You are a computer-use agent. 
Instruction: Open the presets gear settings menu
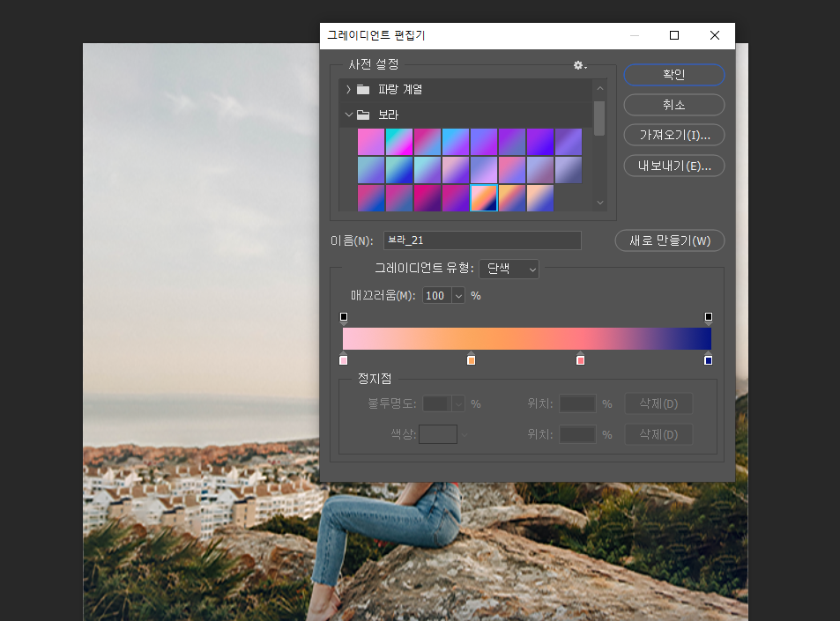coord(580,65)
